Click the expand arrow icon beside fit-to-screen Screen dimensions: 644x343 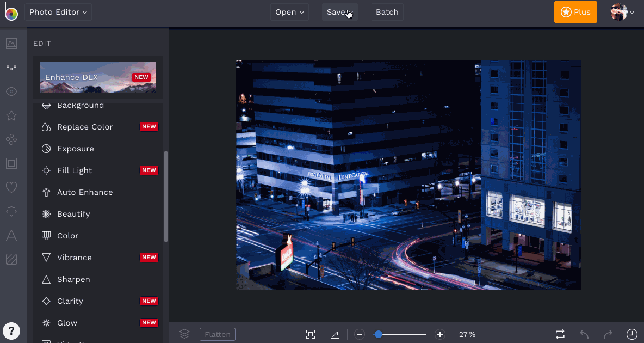pyautogui.click(x=335, y=334)
